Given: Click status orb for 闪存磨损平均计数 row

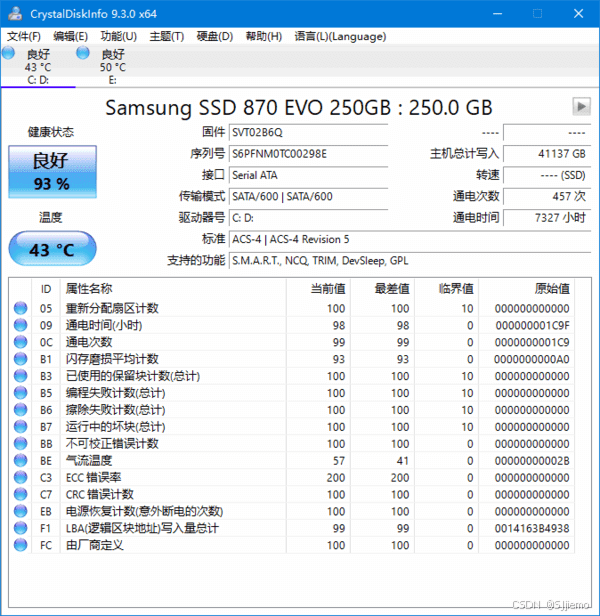Looking at the screenshot, I should [20, 359].
